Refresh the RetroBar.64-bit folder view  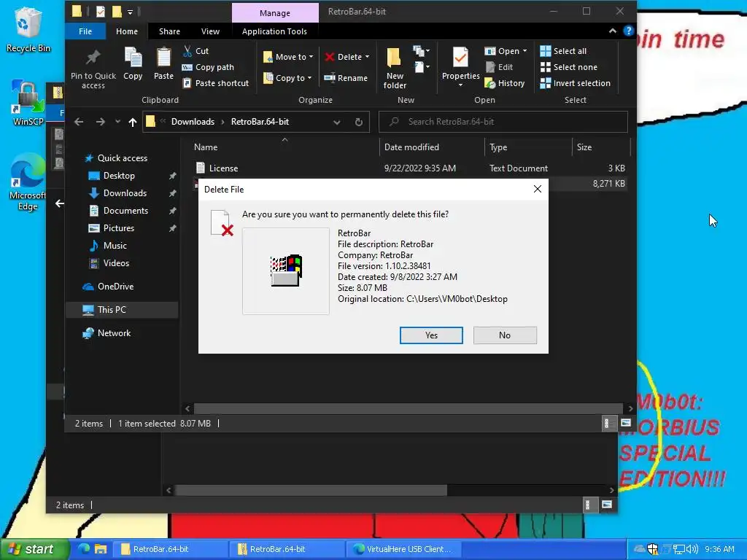tap(359, 122)
